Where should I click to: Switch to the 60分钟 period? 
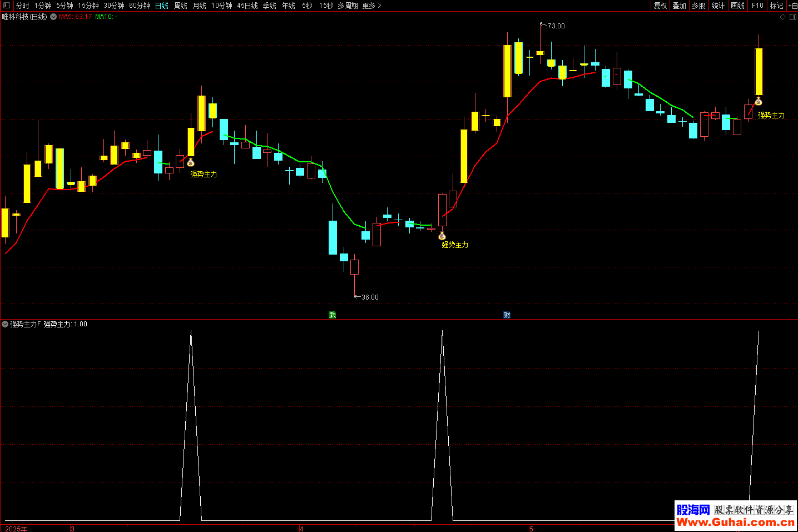pyautogui.click(x=140, y=6)
